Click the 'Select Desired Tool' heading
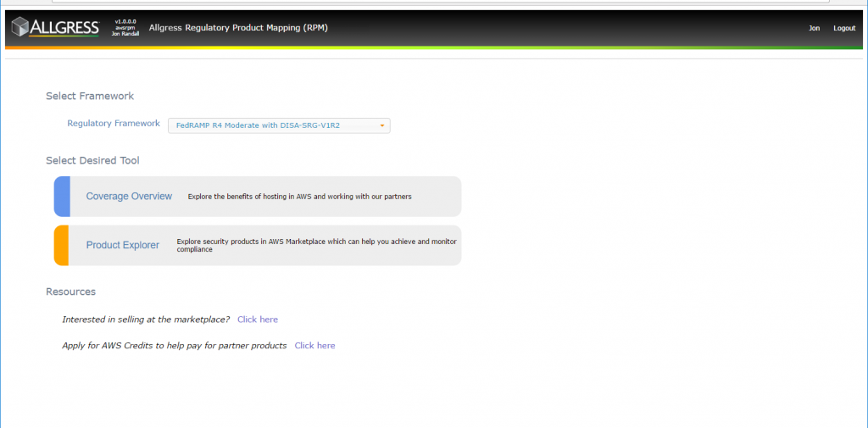The width and height of the screenshot is (868, 428). coord(92,161)
